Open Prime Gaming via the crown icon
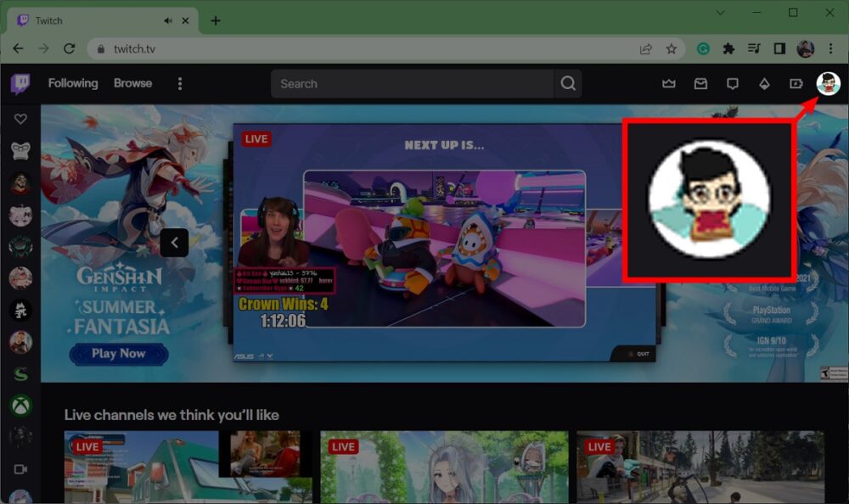This screenshot has height=504, width=849. 669,83
